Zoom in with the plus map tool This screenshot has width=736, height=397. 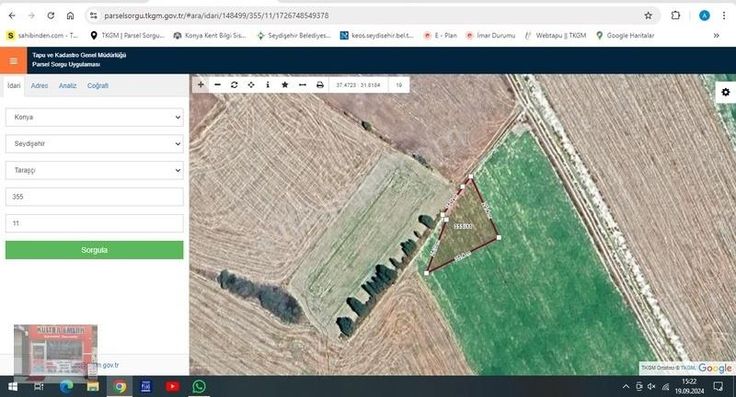point(200,84)
